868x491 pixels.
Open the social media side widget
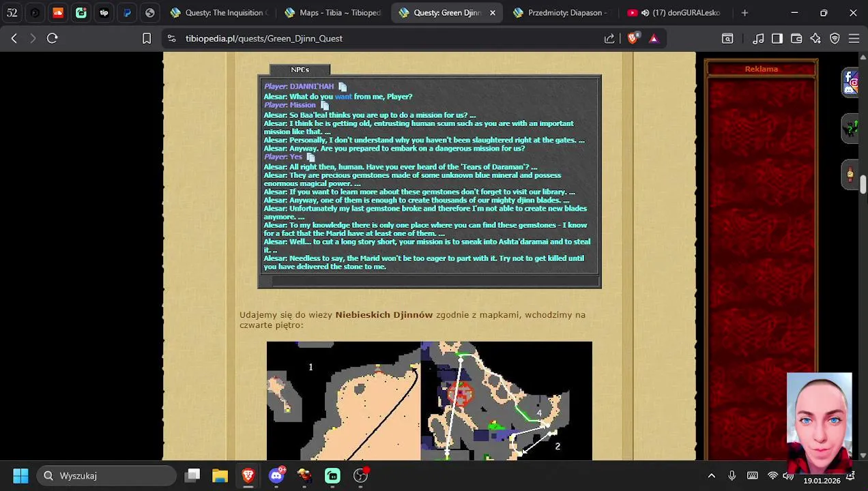850,83
